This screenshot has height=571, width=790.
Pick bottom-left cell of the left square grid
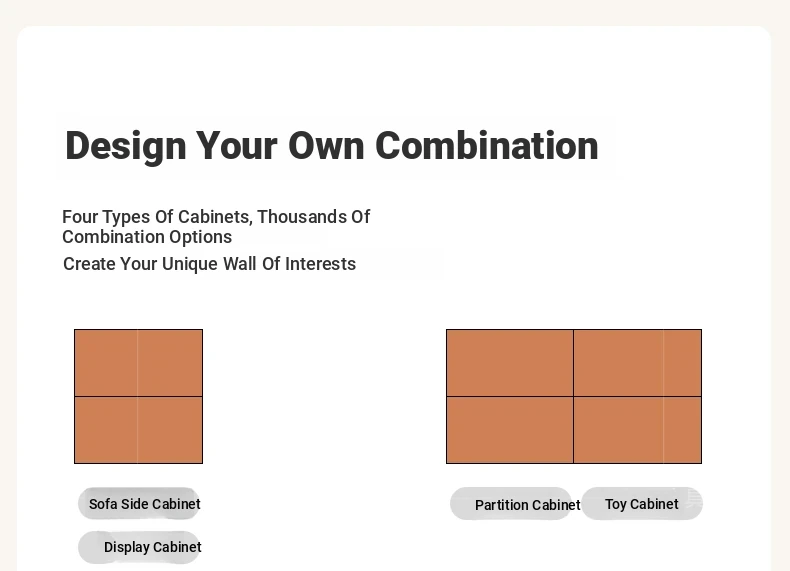[106, 430]
